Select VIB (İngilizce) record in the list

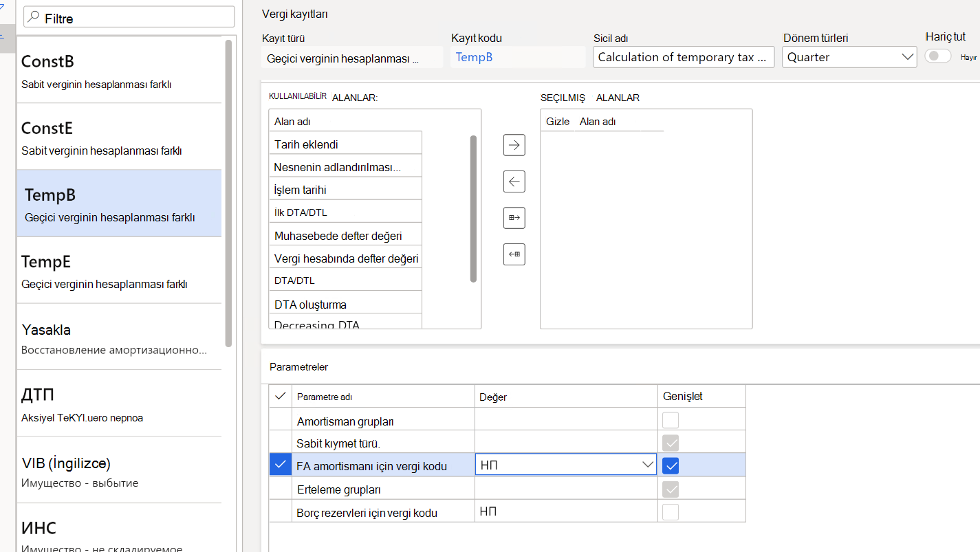click(119, 470)
